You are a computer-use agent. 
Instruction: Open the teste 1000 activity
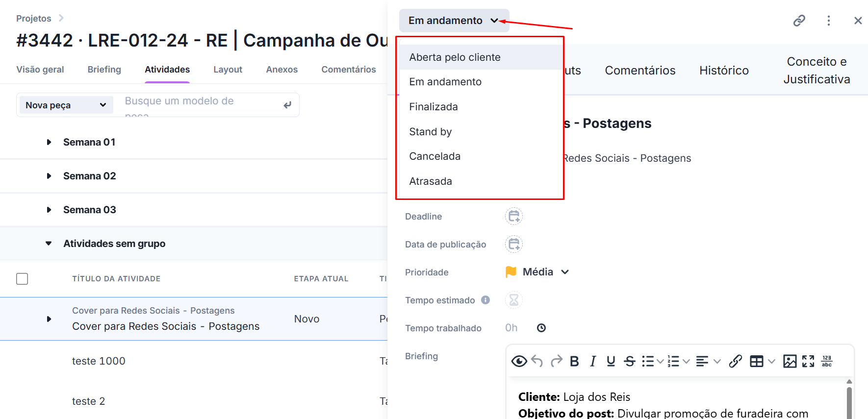click(99, 361)
